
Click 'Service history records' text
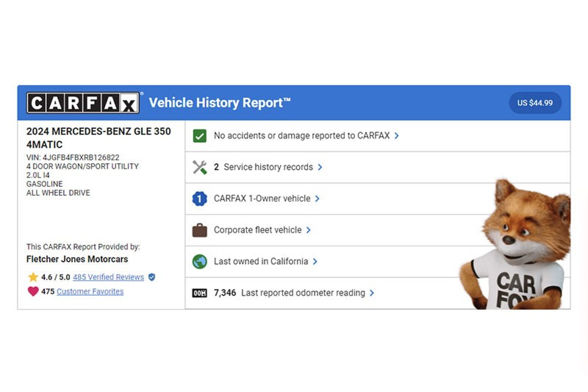tap(268, 167)
